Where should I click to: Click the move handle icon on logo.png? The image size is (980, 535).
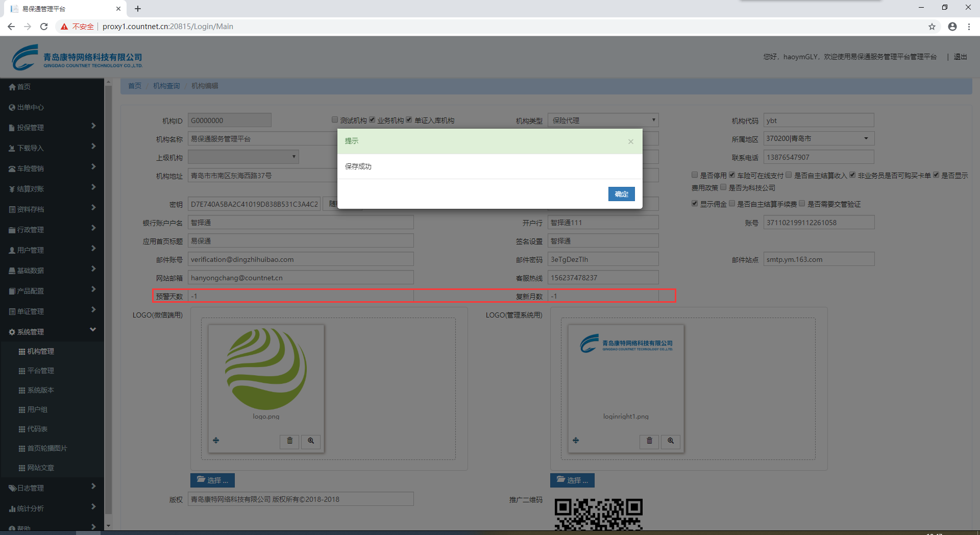point(216,441)
